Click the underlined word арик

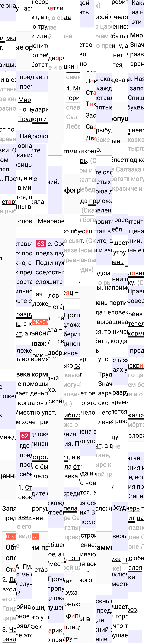[55, 630]
